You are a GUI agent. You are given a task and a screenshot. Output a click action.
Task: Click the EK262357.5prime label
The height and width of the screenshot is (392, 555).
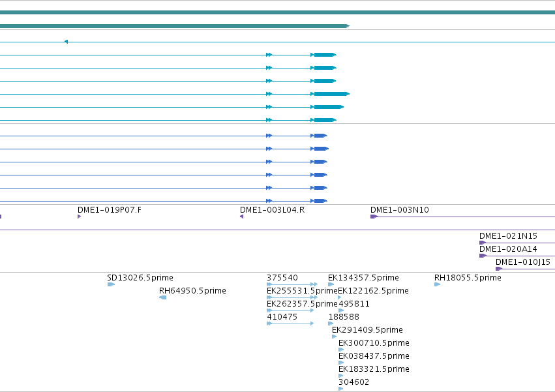(x=302, y=304)
